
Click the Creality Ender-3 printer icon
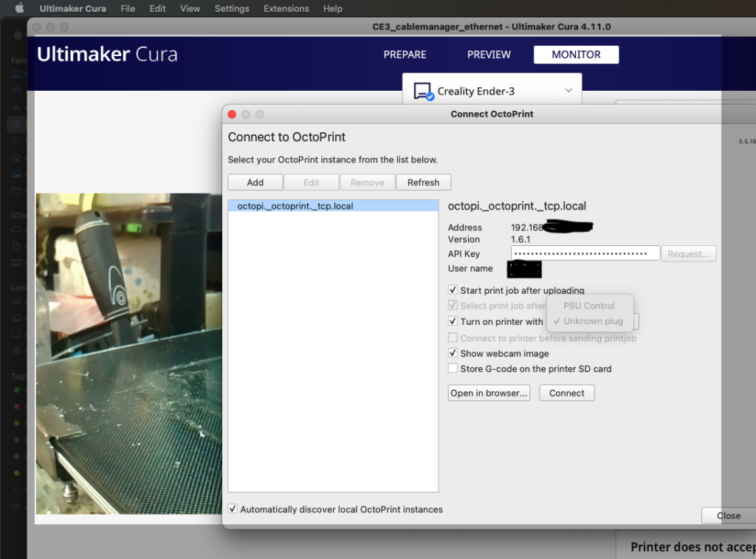coord(423,91)
